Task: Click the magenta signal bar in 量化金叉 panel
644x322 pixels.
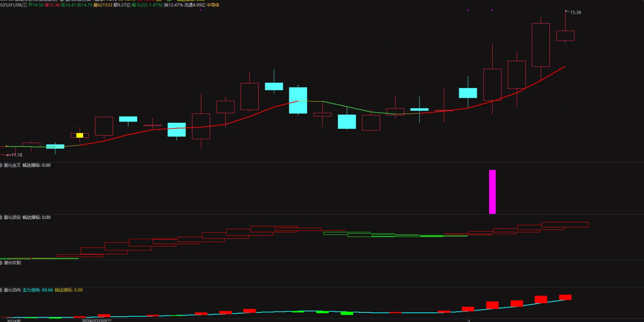Action: pyautogui.click(x=492, y=192)
